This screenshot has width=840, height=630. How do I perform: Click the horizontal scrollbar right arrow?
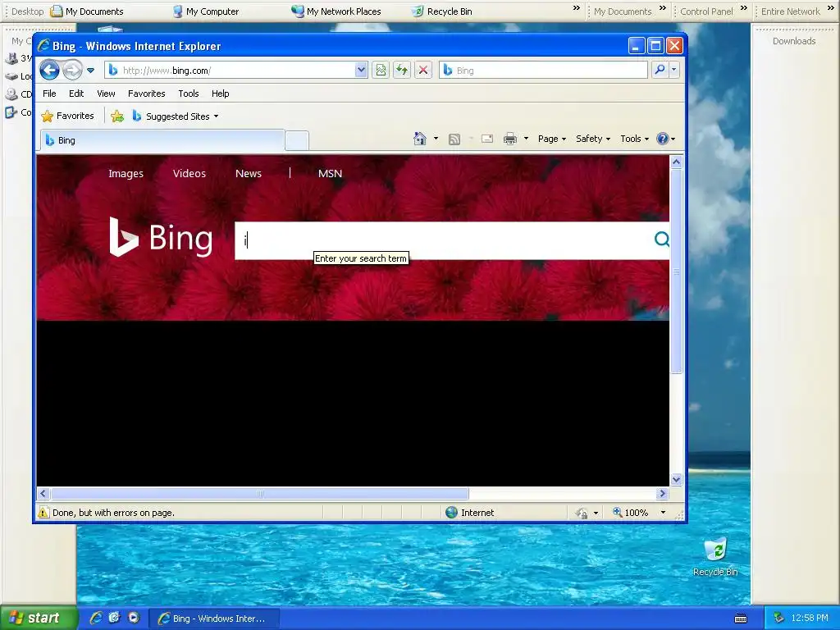[662, 493]
